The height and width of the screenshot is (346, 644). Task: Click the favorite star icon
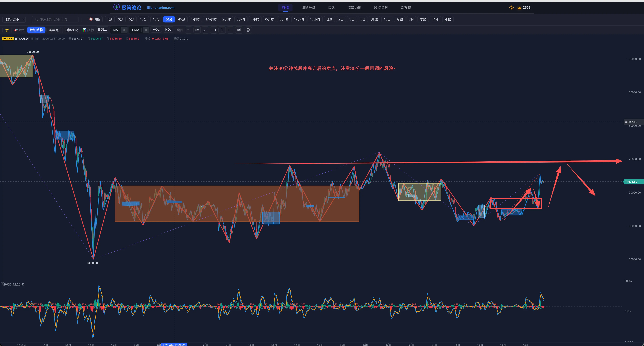coord(7,30)
